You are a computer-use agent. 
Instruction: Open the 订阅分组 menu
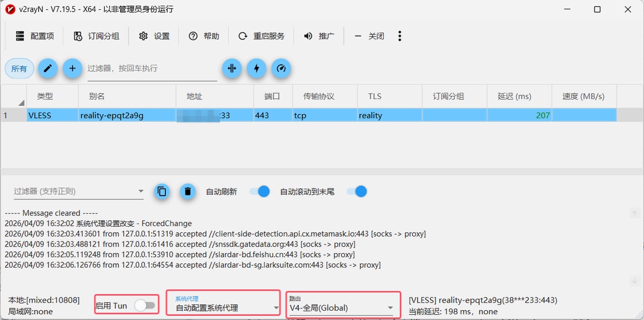(x=96, y=36)
